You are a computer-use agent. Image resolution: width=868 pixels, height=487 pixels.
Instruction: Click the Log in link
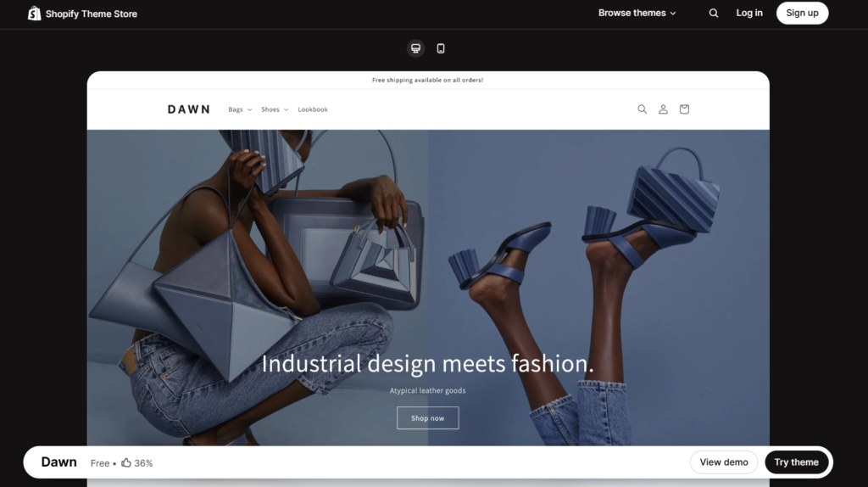[x=749, y=13]
